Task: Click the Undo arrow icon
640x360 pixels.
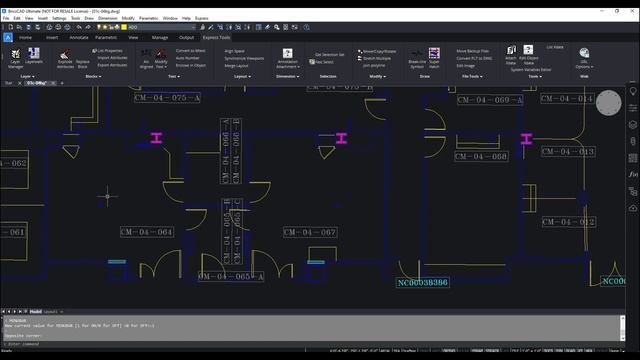Action: pyautogui.click(x=79, y=27)
